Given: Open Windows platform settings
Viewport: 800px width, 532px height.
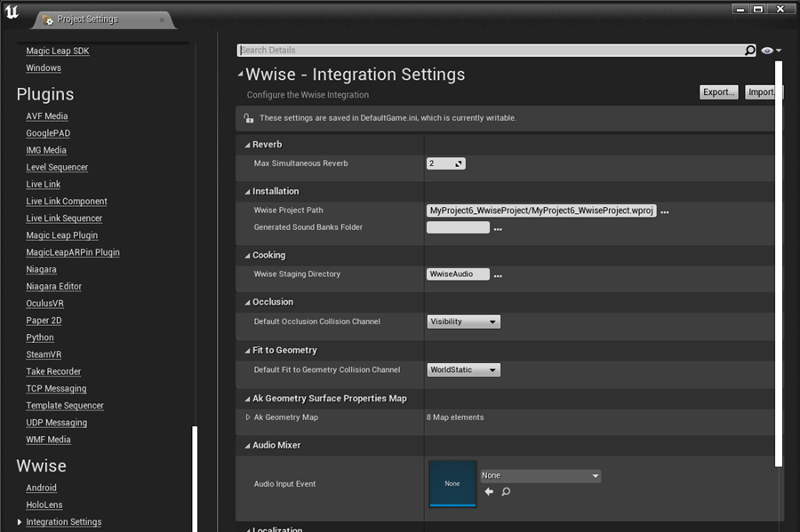Looking at the screenshot, I should coord(44,67).
